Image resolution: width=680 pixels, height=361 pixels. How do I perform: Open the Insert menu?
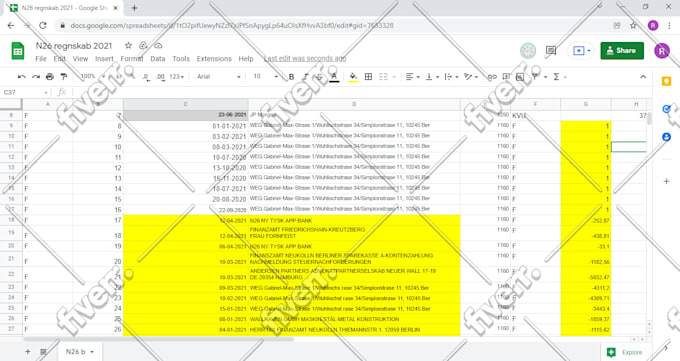(104, 59)
